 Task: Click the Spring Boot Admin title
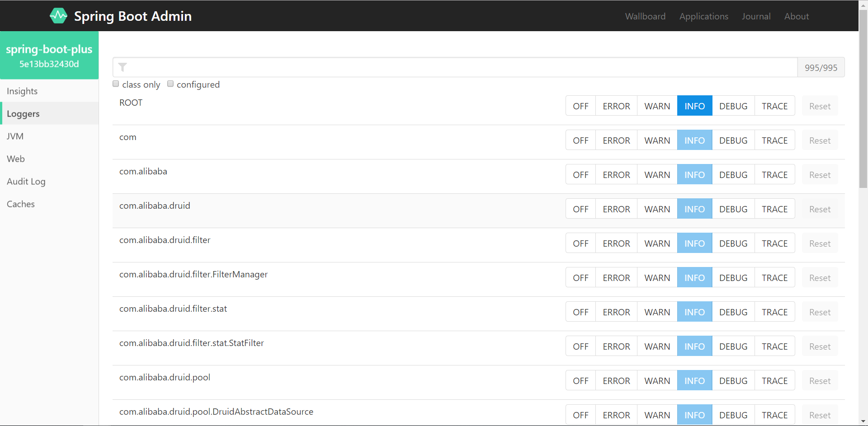pyautogui.click(x=133, y=16)
